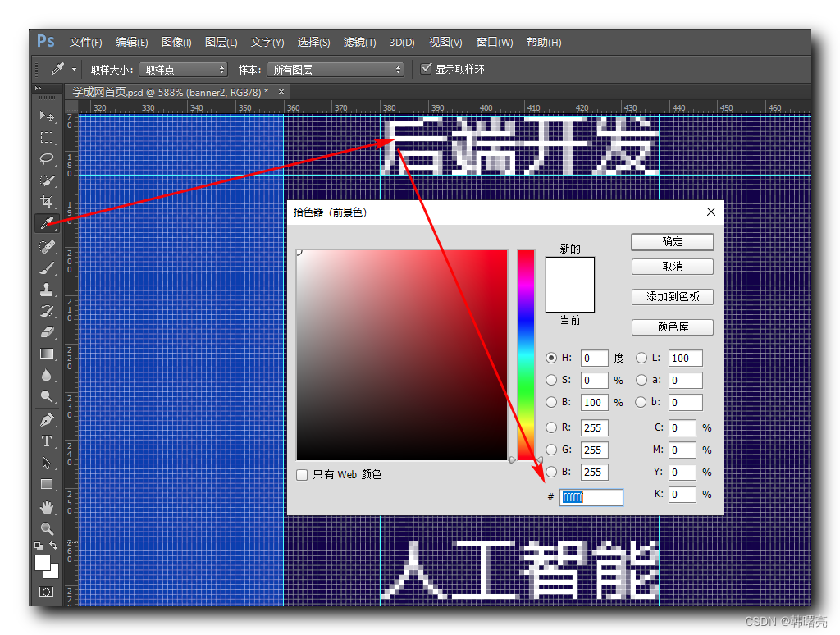
Task: Click the foreground color swatch
Action: pos(43,563)
